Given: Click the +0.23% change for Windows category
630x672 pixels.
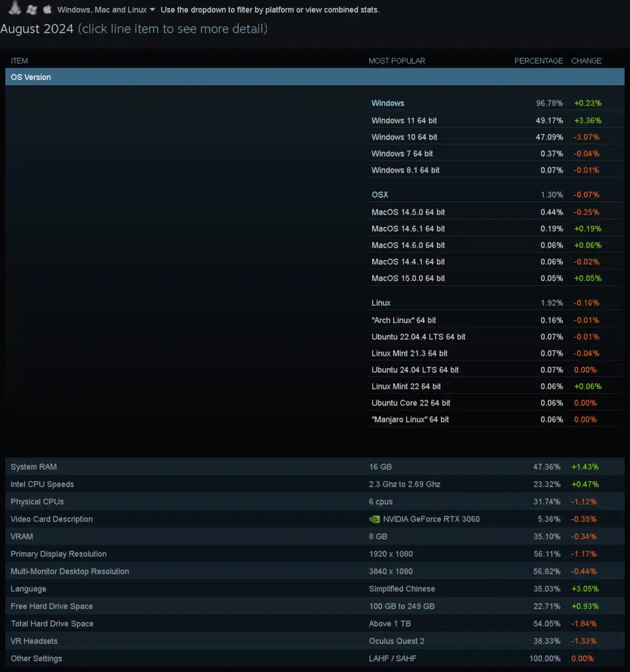Looking at the screenshot, I should (x=587, y=103).
